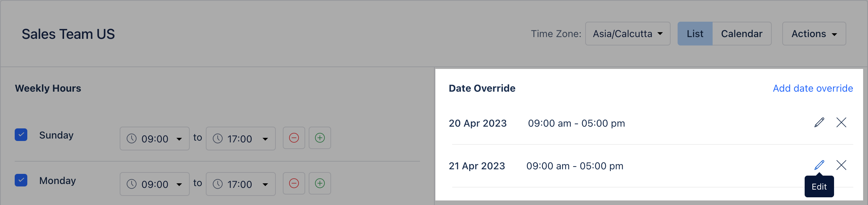Edit the 21 Apr 2023 date override
Image resolution: width=868 pixels, height=205 pixels.
[819, 165]
